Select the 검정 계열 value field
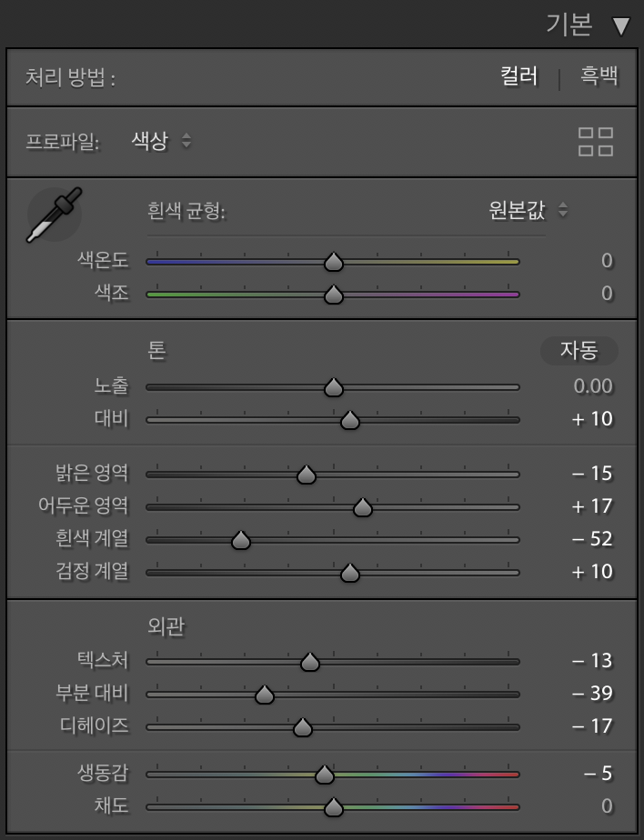Viewport: 644px width, 840px height. point(592,572)
